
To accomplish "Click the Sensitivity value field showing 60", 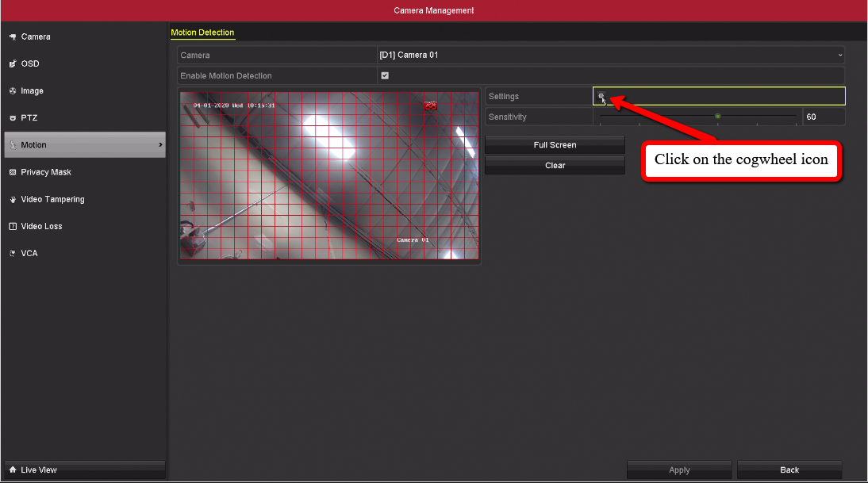I will coord(823,117).
